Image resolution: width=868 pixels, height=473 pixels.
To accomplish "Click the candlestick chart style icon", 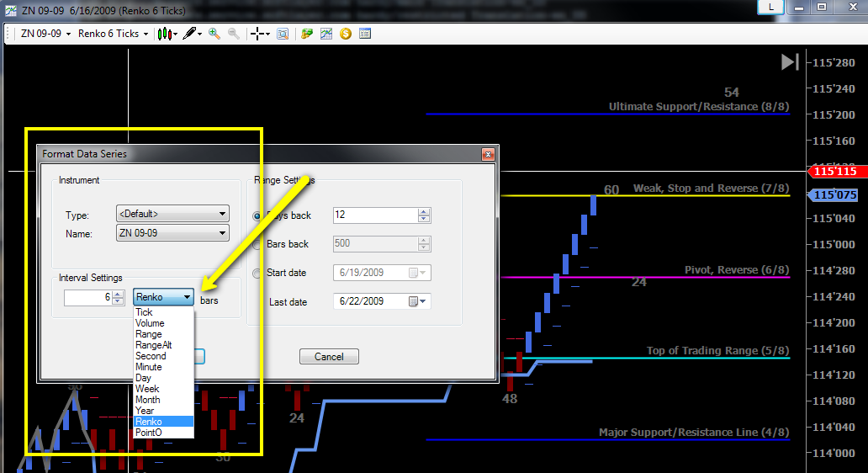I will tap(167, 34).
